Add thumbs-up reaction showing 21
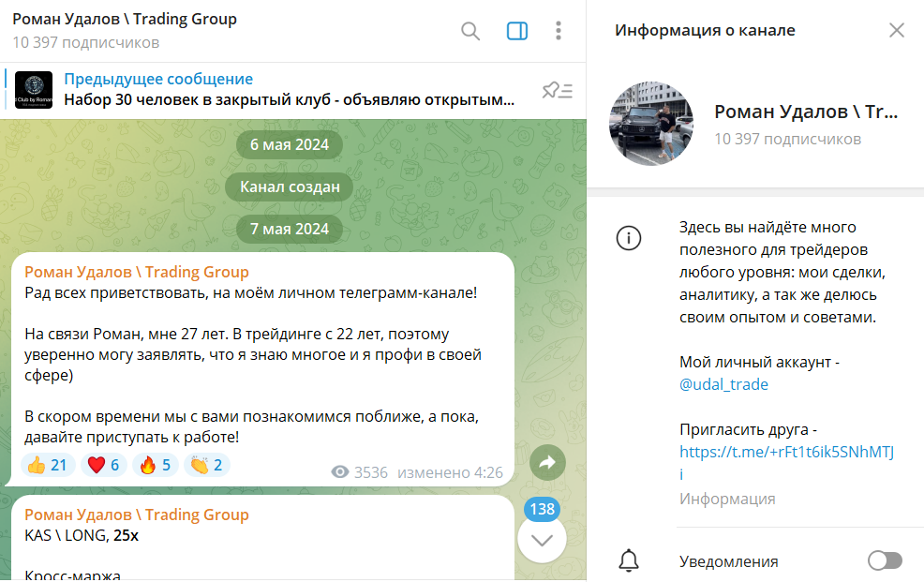 (48, 466)
